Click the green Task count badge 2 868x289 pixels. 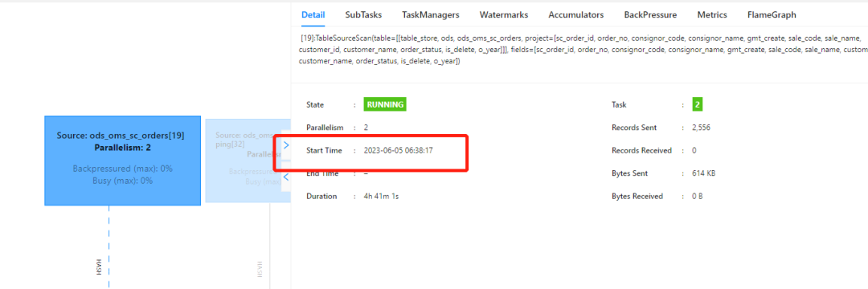pyautogui.click(x=697, y=104)
